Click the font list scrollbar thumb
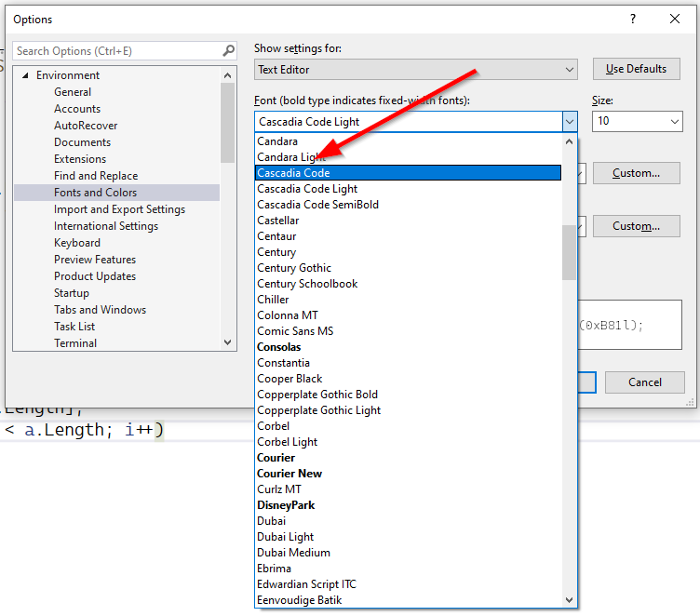This screenshot has width=700, height=616. tap(569, 253)
